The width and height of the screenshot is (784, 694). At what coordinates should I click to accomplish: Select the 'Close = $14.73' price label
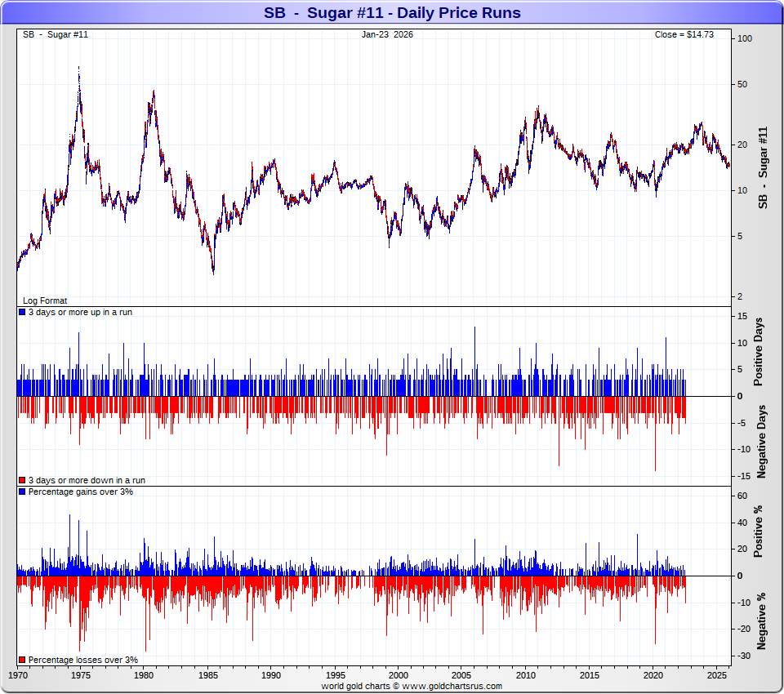coord(684,34)
